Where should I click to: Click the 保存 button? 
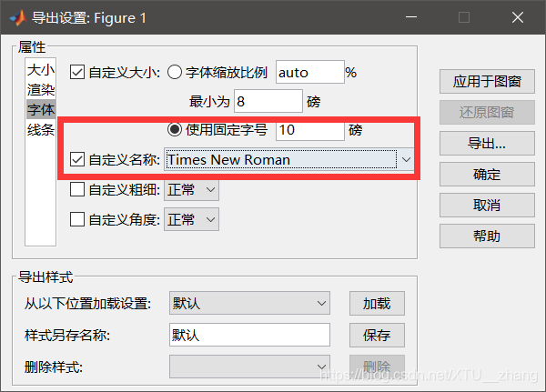(377, 336)
